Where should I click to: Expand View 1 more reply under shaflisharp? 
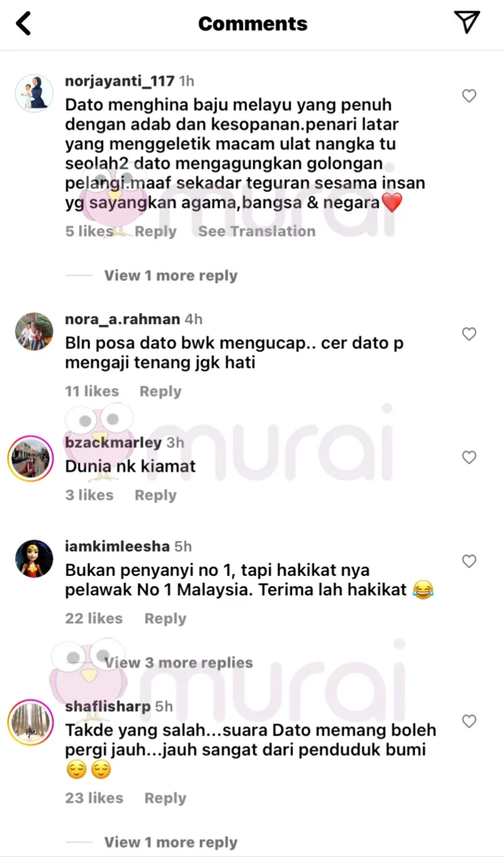click(x=170, y=843)
